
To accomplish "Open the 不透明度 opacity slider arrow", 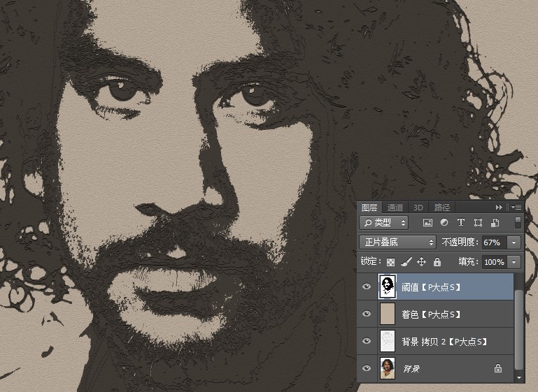I will (x=514, y=242).
